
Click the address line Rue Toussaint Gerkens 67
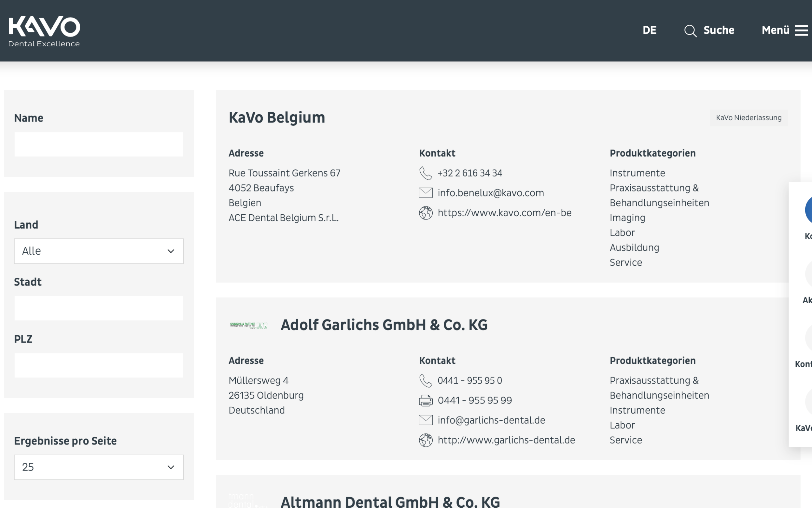tap(284, 173)
